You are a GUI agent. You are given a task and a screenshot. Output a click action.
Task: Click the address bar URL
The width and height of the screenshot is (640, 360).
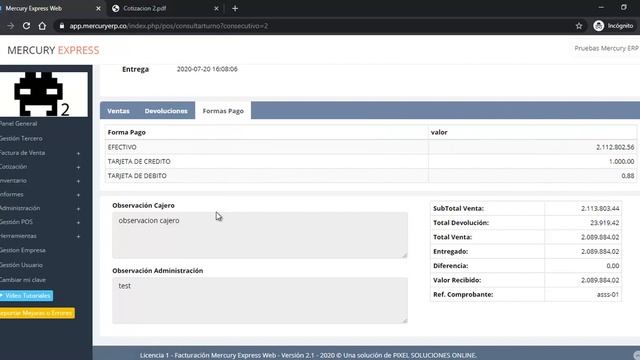coord(169,26)
